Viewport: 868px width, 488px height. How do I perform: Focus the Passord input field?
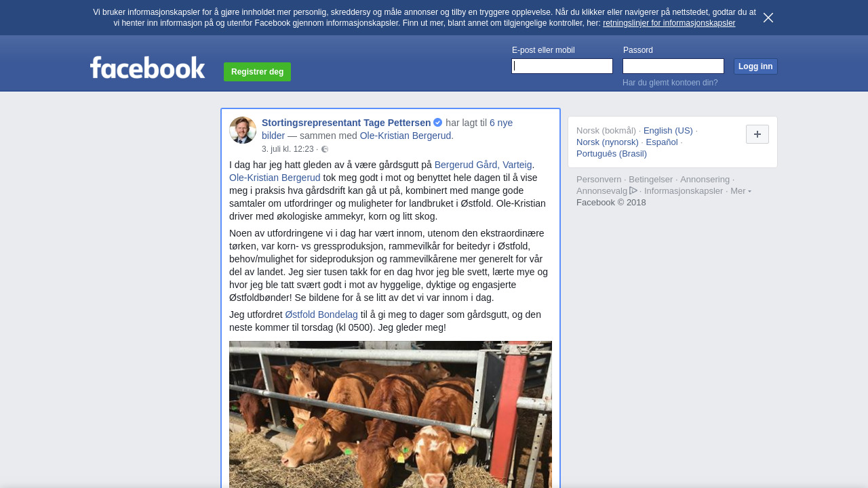[673, 66]
